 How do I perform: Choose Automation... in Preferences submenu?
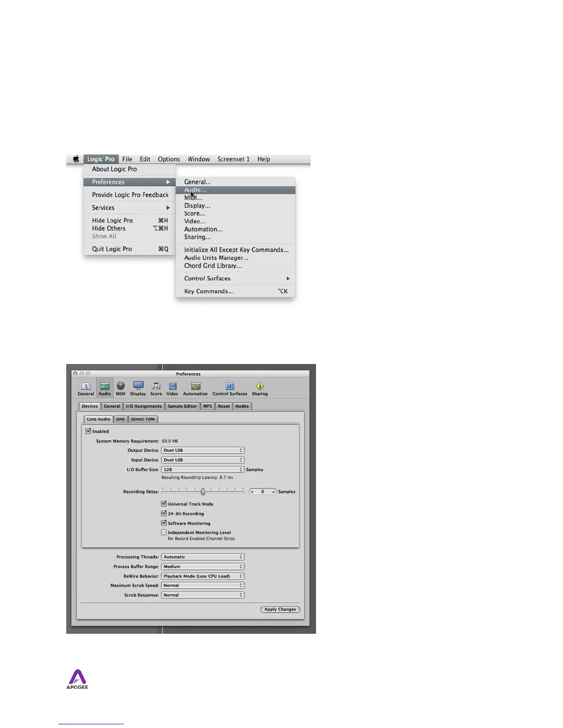[x=236, y=229]
